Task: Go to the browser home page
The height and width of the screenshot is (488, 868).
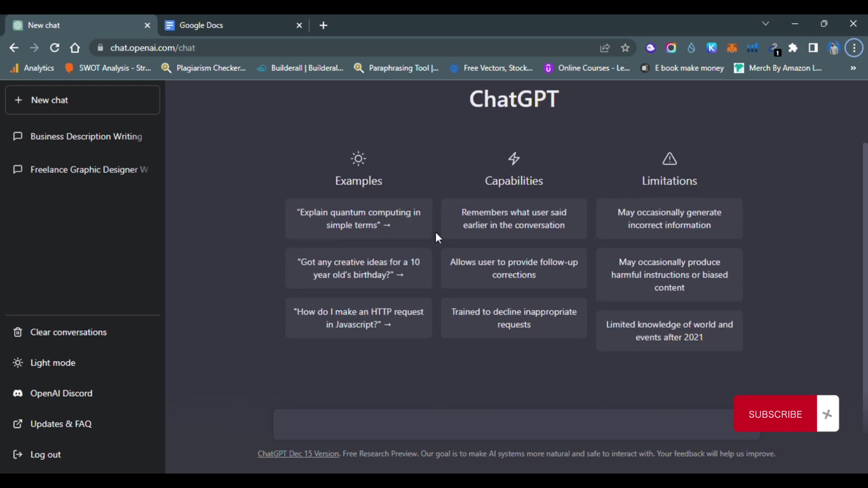Action: (x=75, y=48)
